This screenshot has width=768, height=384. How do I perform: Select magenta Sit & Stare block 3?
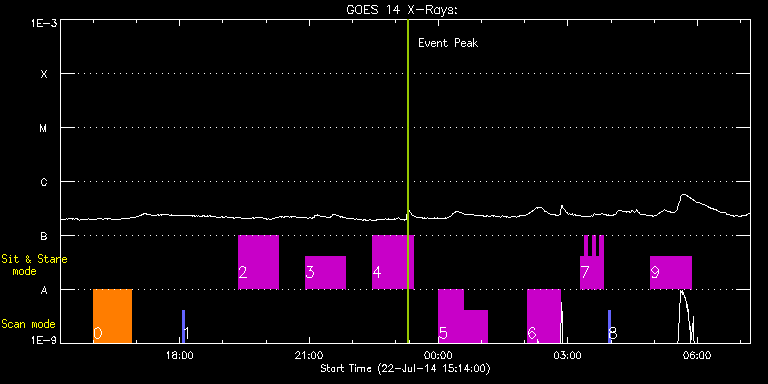(325, 272)
